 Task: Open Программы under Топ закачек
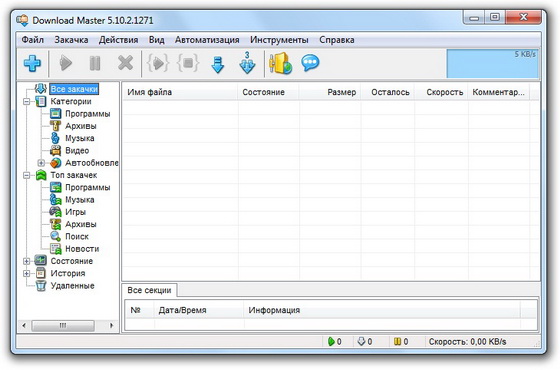pyautogui.click(x=88, y=188)
